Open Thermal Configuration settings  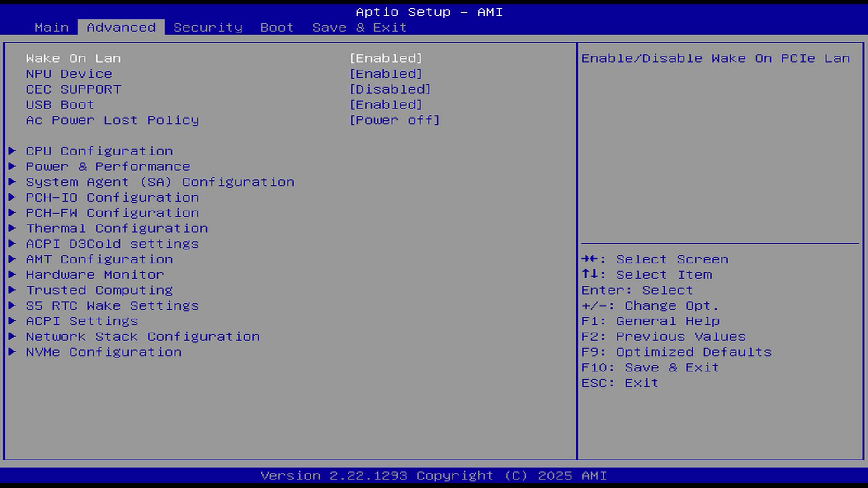tap(117, 228)
